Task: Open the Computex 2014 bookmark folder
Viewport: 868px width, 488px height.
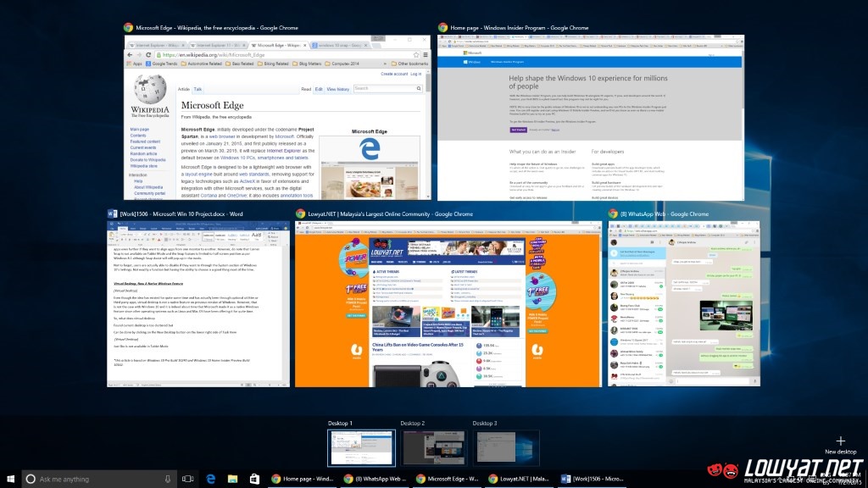Action: coord(342,64)
